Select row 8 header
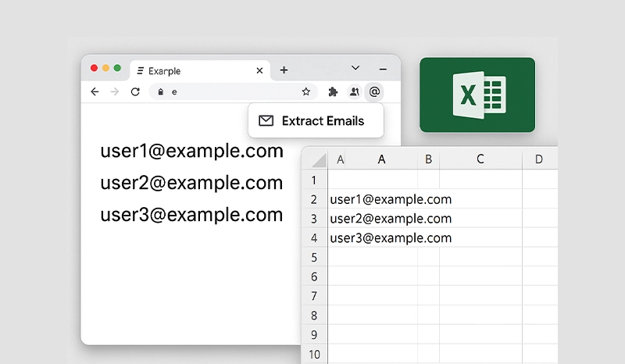 click(314, 316)
